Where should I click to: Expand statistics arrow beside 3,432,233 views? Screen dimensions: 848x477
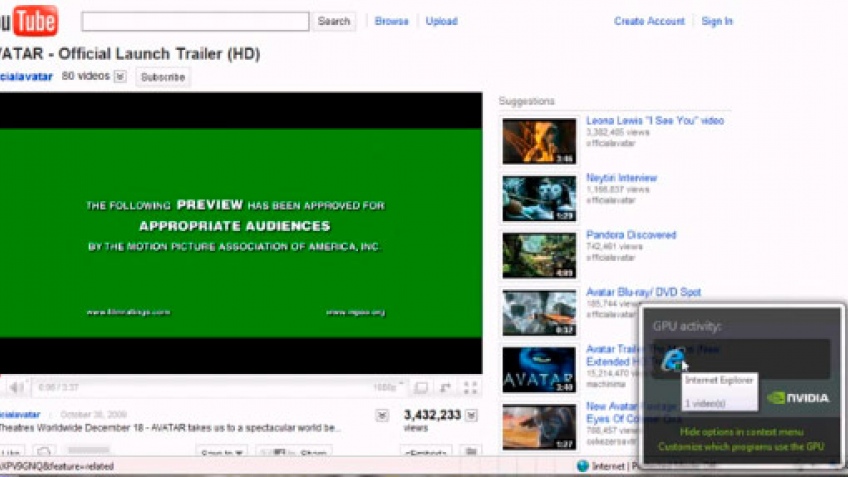(472, 415)
